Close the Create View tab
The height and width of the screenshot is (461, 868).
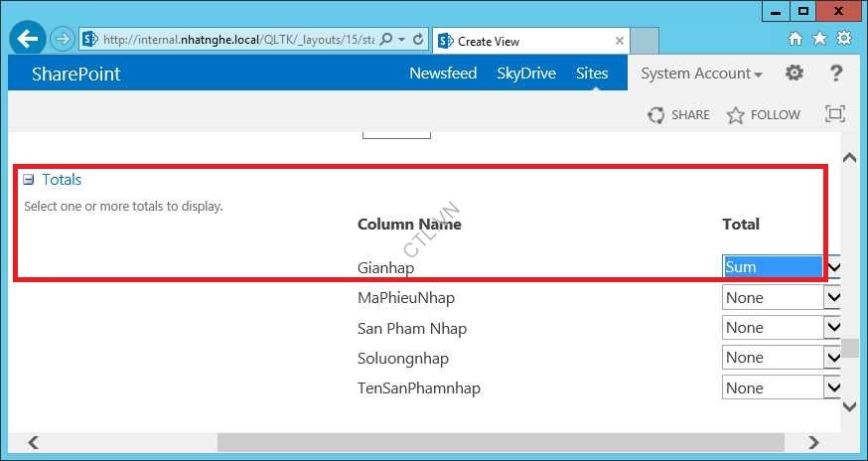(620, 41)
